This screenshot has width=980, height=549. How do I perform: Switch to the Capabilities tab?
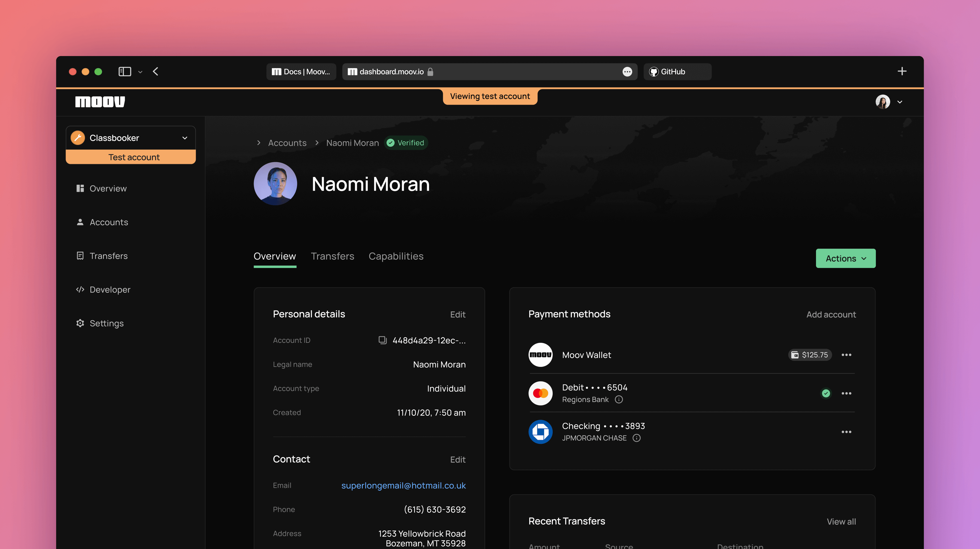pos(396,256)
